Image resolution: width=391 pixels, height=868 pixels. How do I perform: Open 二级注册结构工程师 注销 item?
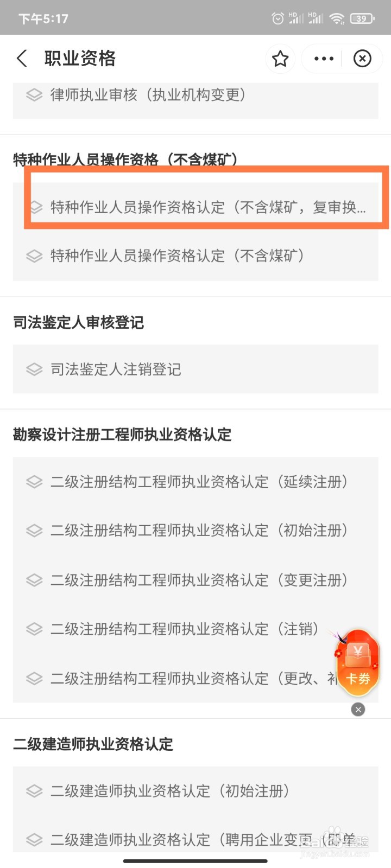(195, 629)
